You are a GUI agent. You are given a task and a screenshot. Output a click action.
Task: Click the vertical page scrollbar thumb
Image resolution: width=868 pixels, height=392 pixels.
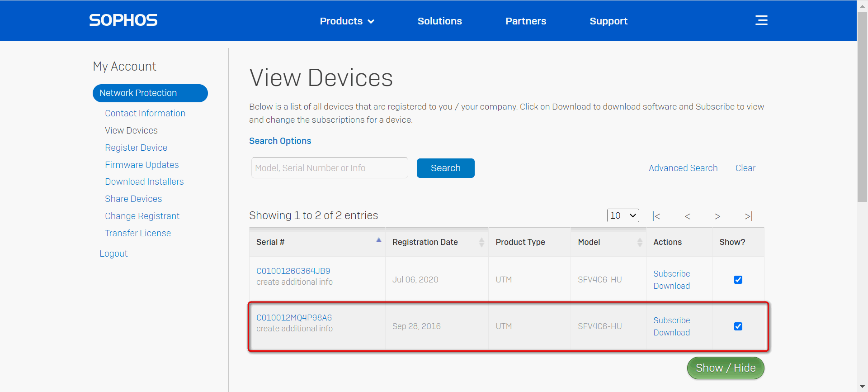(x=862, y=107)
